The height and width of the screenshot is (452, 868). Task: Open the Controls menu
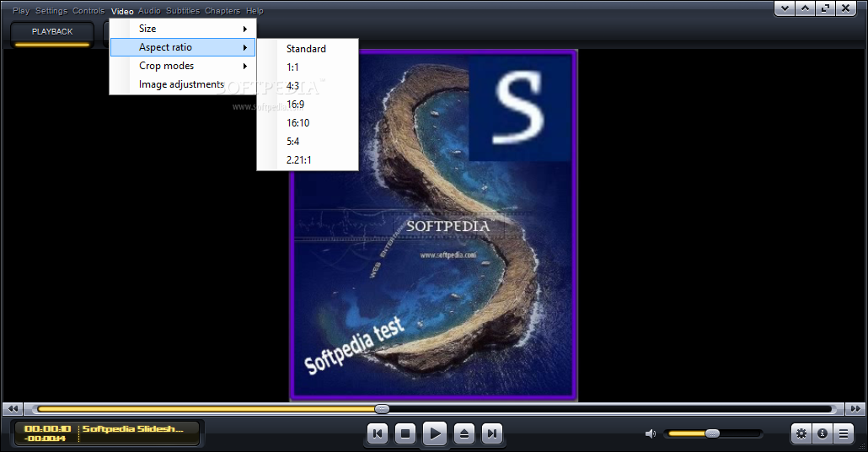point(88,10)
